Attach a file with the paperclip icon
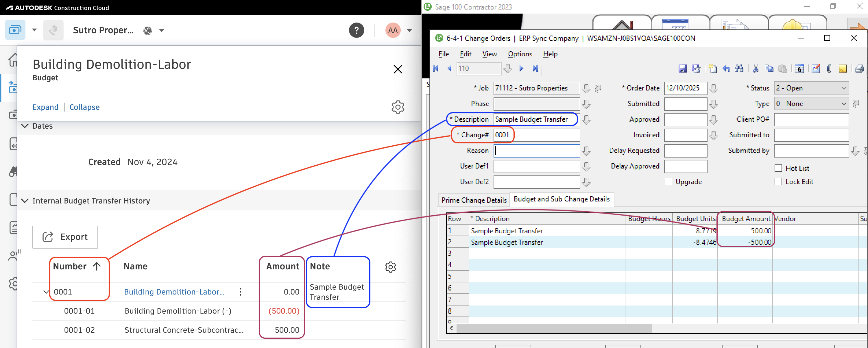 [x=830, y=69]
